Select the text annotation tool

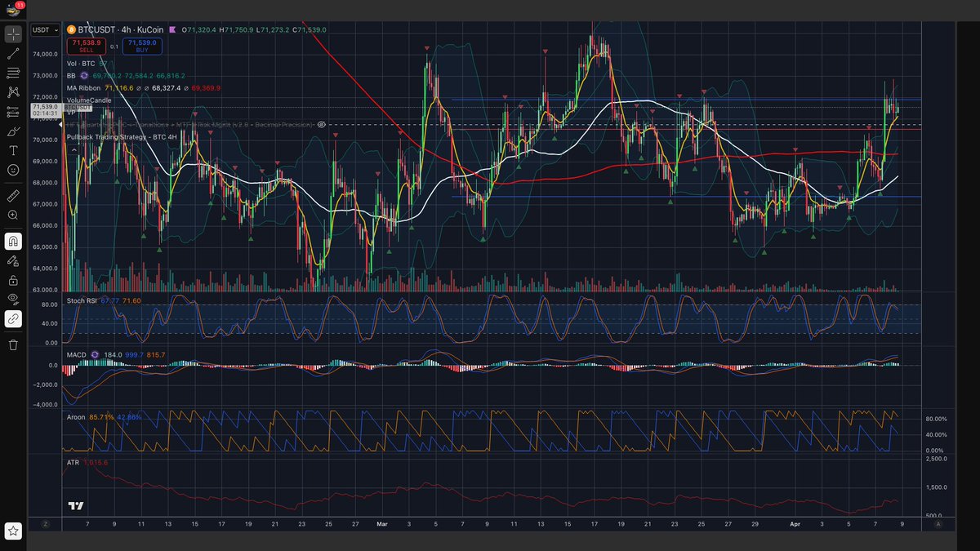(x=13, y=151)
